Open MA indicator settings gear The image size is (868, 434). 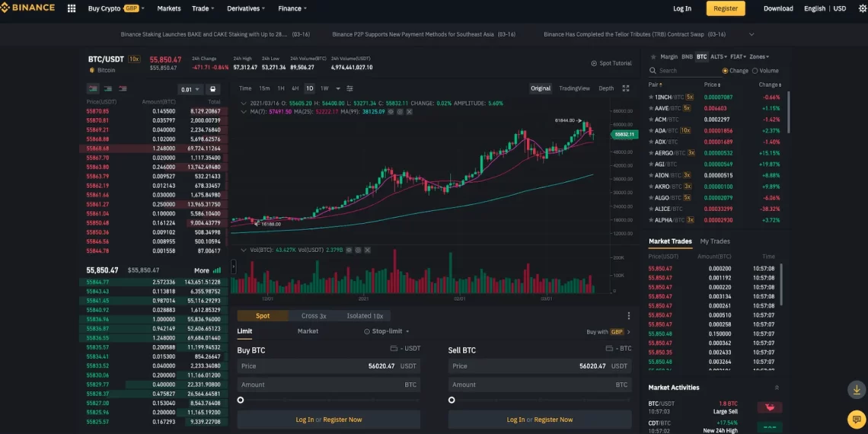tap(400, 112)
